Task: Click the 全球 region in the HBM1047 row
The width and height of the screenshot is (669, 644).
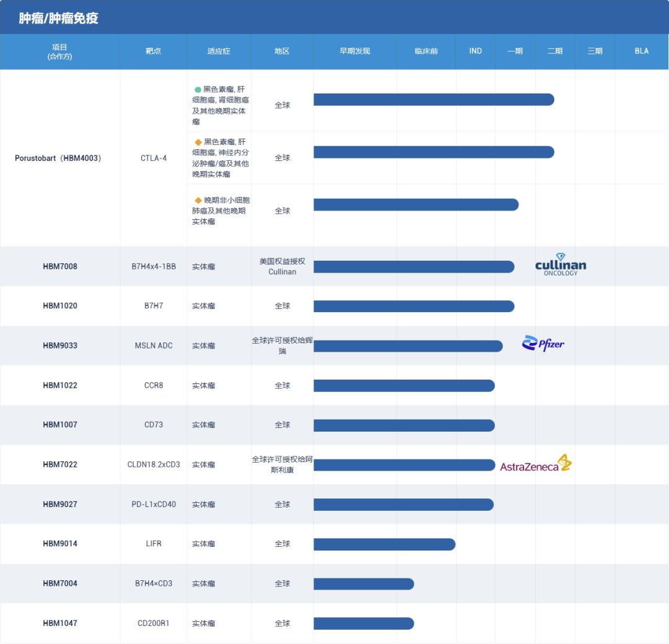Action: (282, 623)
